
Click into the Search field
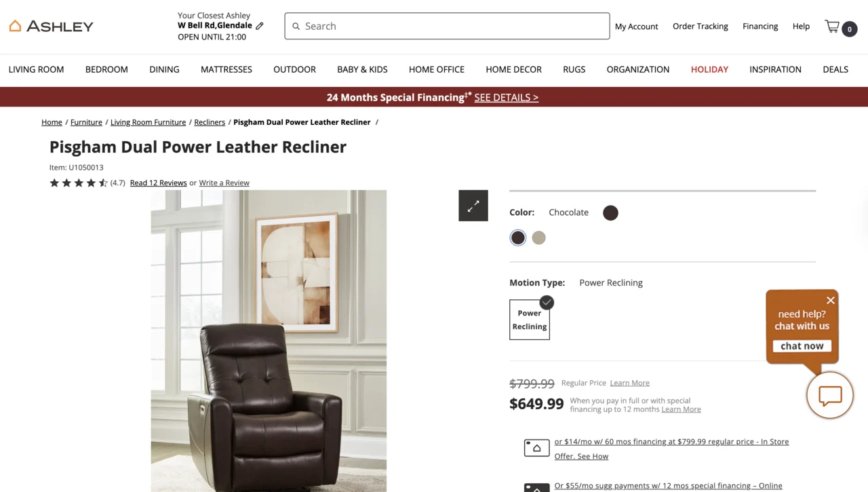click(x=447, y=26)
